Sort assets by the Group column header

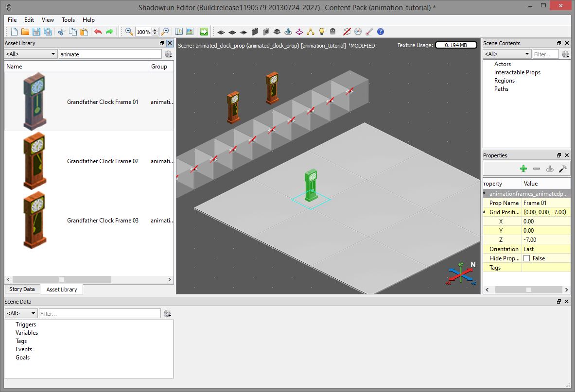[x=161, y=67]
